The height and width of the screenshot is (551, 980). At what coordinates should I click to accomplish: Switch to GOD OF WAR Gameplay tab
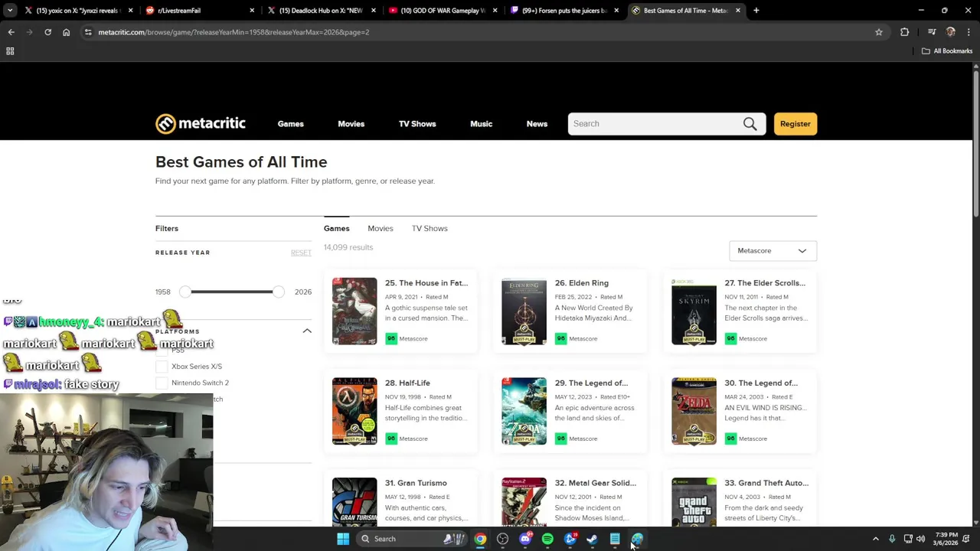coord(442,11)
